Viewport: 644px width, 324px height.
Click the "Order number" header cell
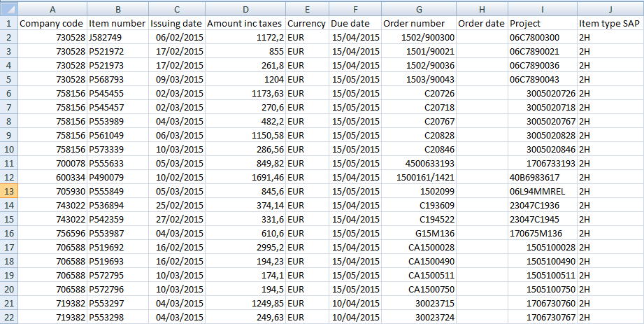tap(419, 23)
